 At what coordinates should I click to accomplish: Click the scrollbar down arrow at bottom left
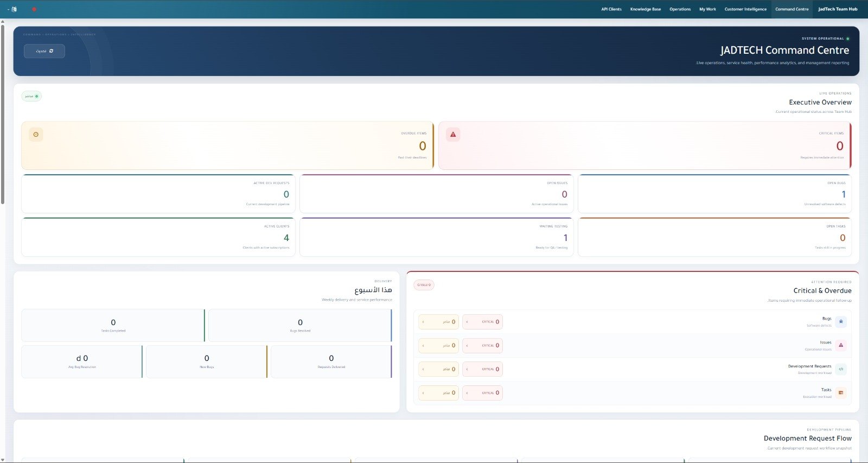(3, 460)
